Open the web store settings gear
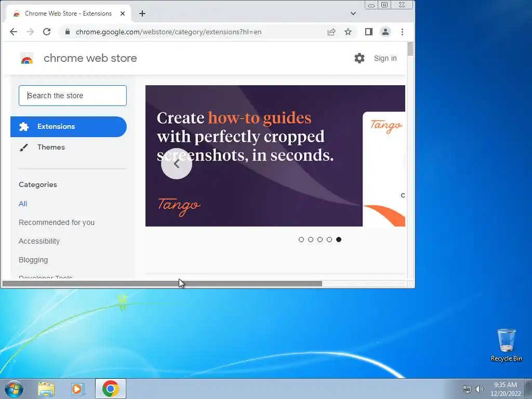Image resolution: width=532 pixels, height=399 pixels. pyautogui.click(x=360, y=58)
